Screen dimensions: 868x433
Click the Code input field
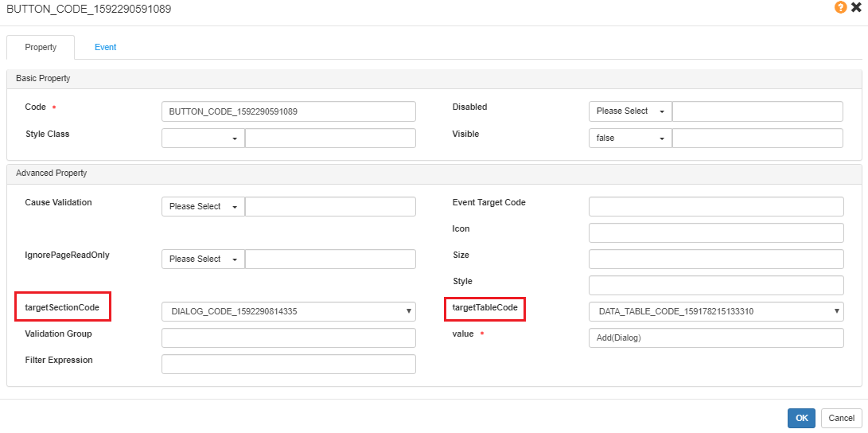coord(288,111)
